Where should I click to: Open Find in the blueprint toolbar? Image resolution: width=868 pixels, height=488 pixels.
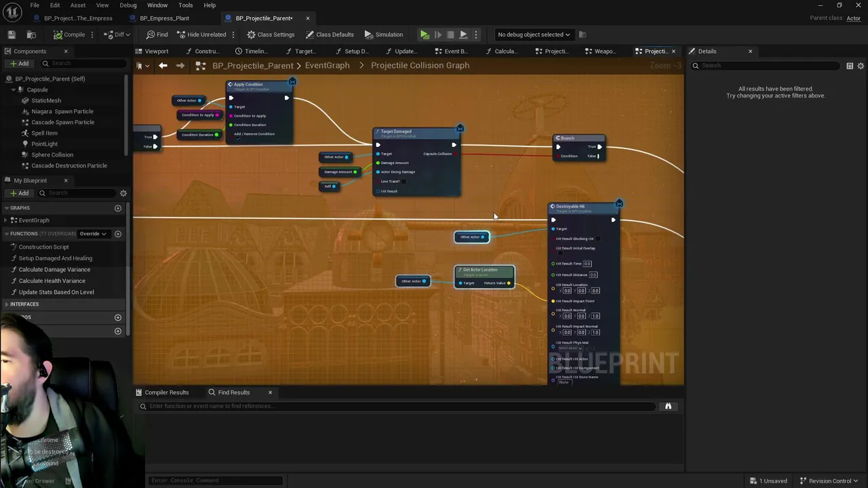pos(157,35)
